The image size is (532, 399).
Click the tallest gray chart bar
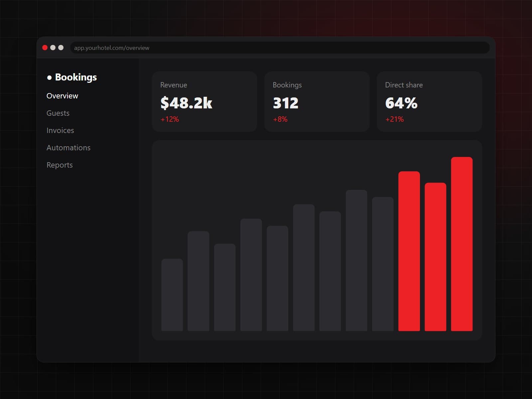[x=356, y=260]
